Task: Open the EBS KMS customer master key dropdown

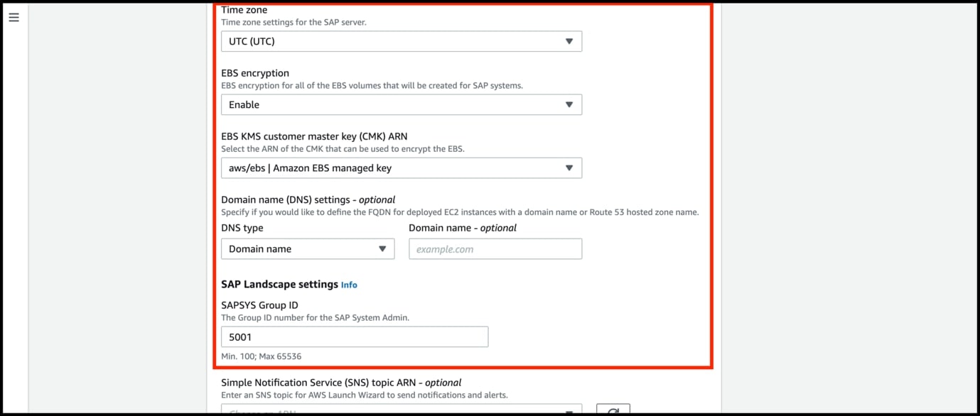Action: [x=402, y=168]
